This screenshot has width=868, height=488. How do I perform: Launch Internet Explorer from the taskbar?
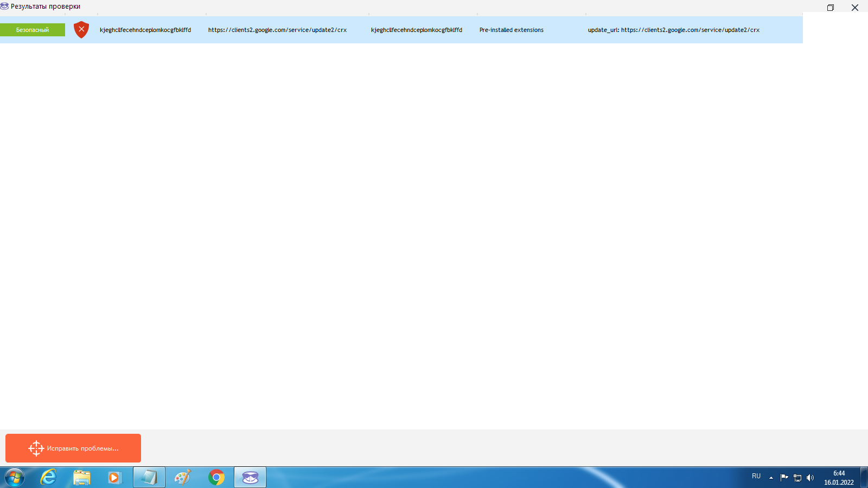click(49, 477)
